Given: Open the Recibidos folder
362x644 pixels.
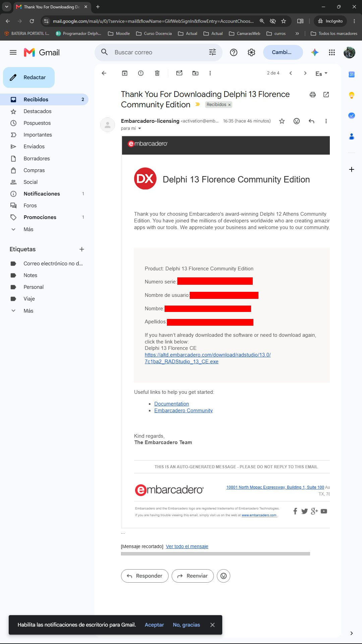Looking at the screenshot, I should point(44,99).
